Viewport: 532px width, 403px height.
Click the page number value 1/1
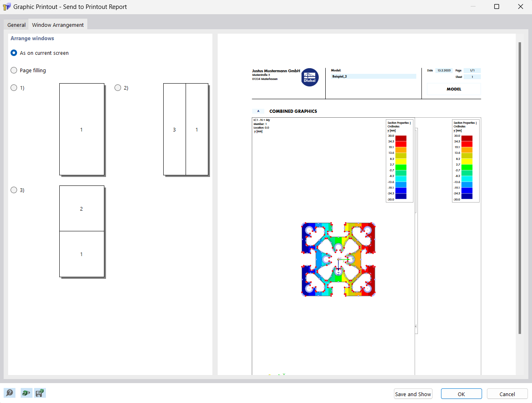click(472, 71)
